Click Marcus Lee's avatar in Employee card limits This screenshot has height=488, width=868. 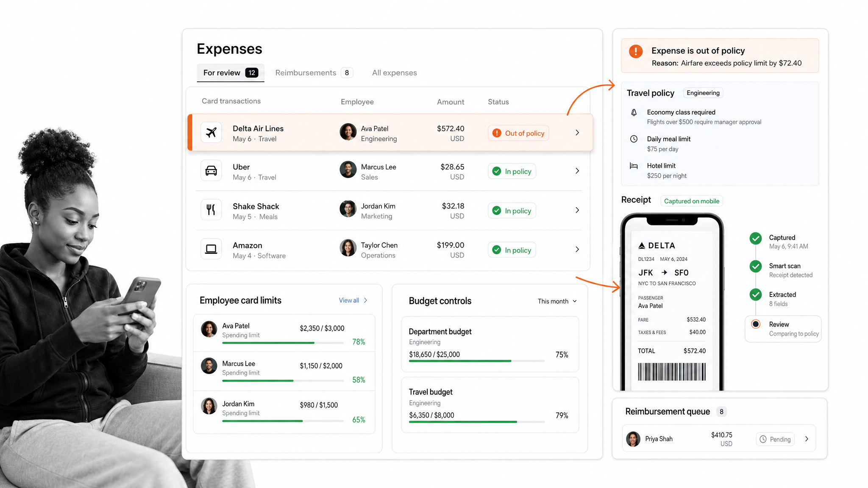209,366
